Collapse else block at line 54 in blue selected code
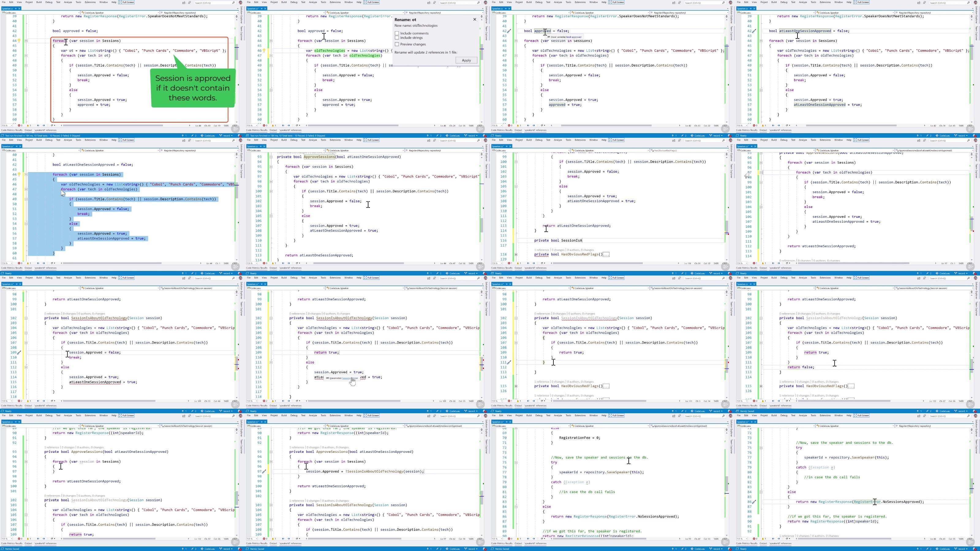 tap(26, 224)
